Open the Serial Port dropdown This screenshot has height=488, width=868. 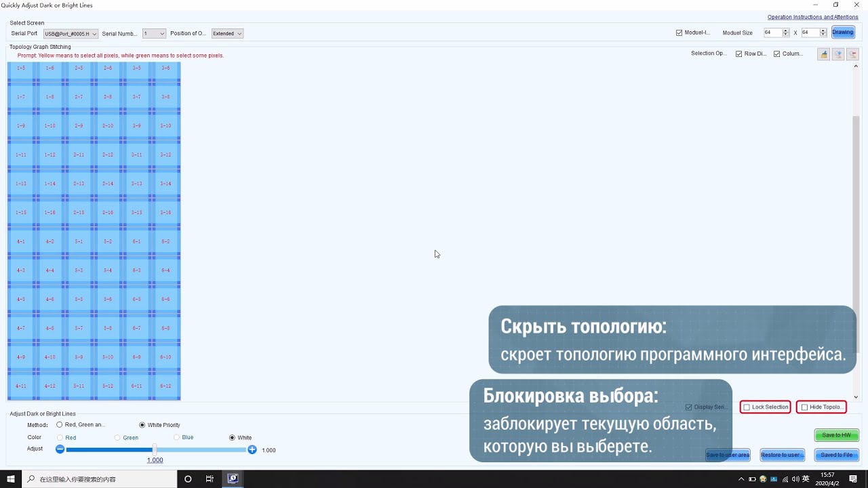[x=71, y=33]
